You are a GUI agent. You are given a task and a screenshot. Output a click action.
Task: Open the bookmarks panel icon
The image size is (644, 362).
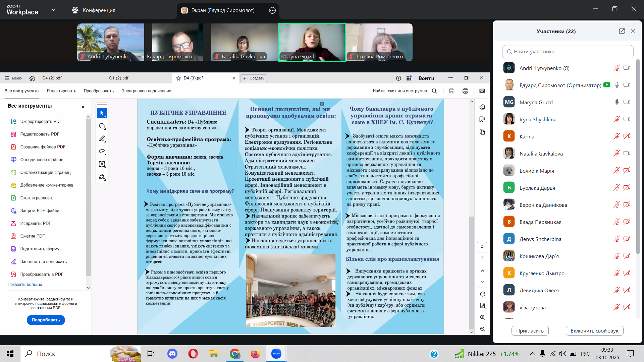pos(482,119)
